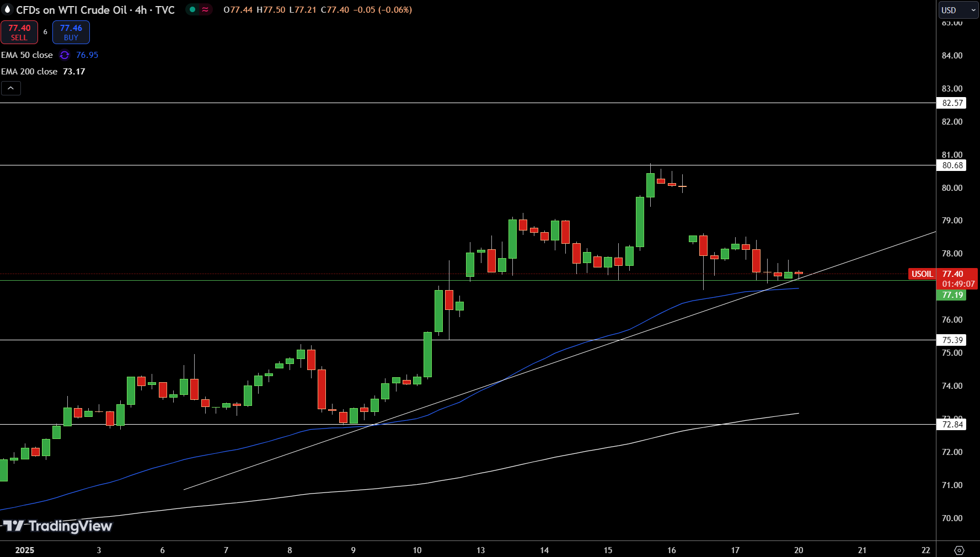
Task: Click the open value O77.44
Action: (x=238, y=10)
